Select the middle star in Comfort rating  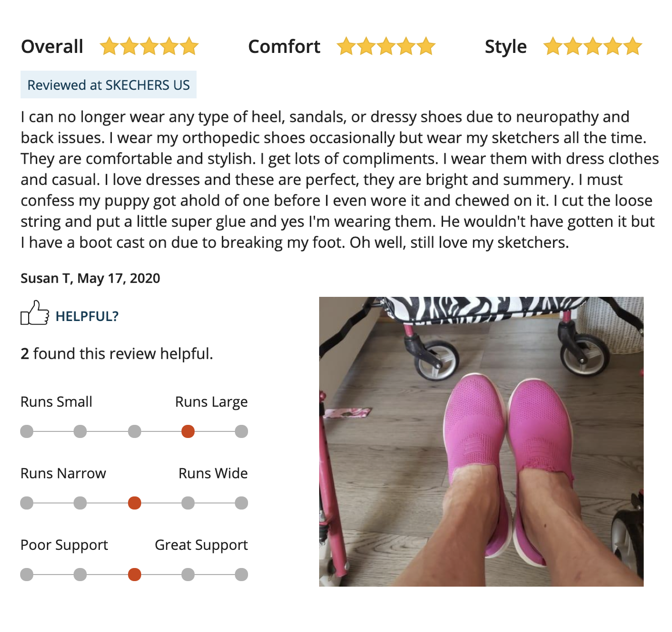coord(386,46)
